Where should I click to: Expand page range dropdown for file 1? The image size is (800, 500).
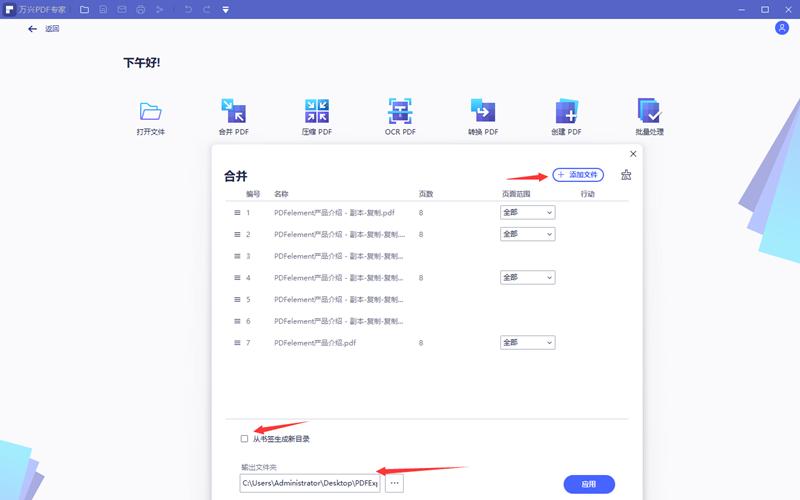527,212
